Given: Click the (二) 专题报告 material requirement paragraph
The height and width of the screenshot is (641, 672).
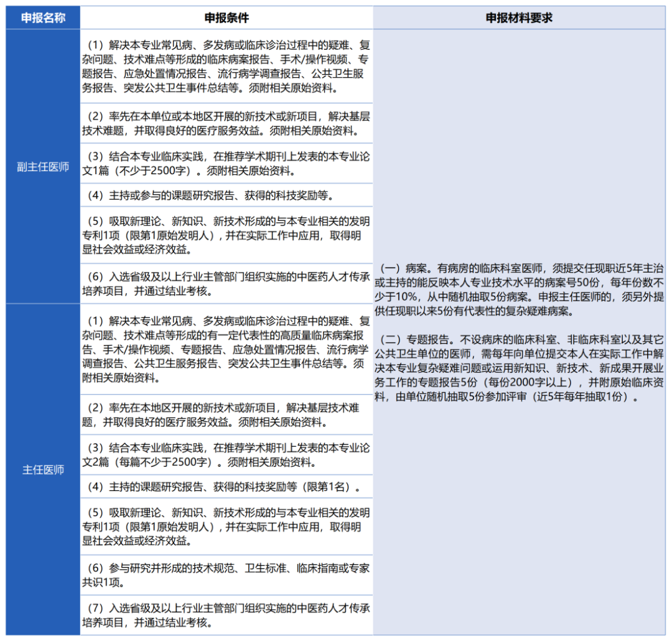Looking at the screenshot, I should click(x=519, y=368).
